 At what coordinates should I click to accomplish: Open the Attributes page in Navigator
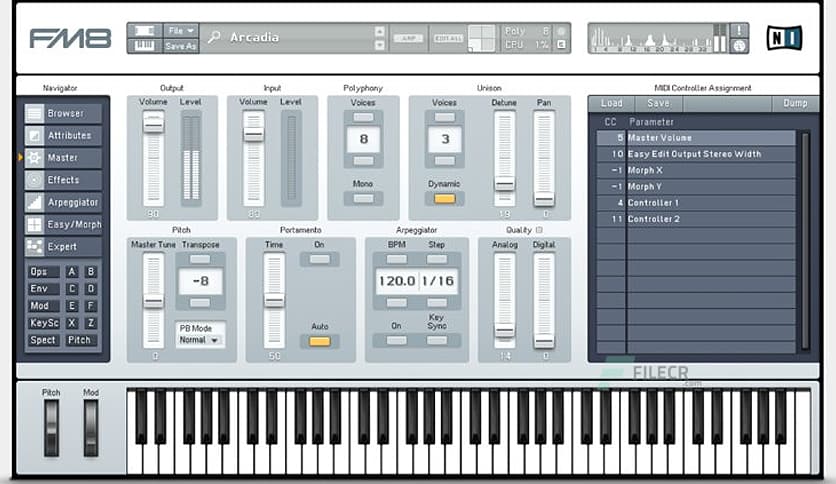point(63,136)
